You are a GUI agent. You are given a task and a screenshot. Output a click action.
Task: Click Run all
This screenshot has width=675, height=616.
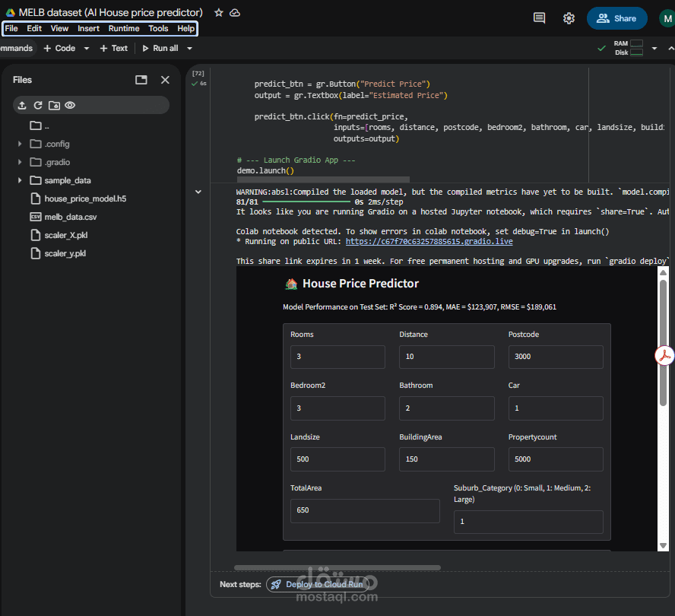tap(160, 48)
